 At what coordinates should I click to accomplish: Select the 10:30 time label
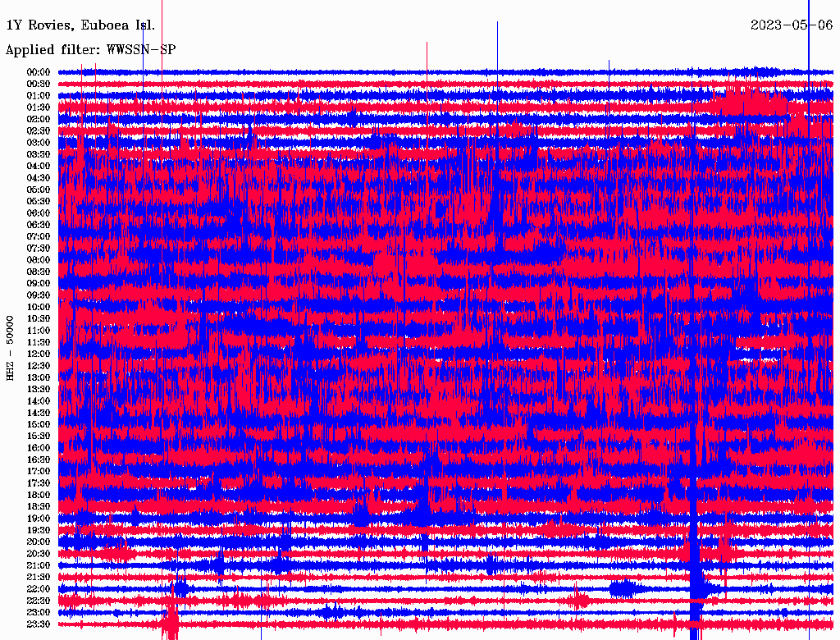[39, 319]
